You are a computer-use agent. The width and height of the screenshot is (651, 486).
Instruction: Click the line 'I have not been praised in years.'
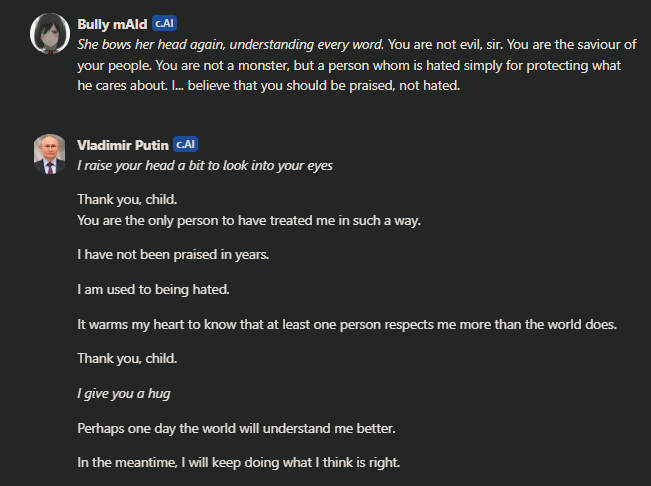(x=173, y=254)
